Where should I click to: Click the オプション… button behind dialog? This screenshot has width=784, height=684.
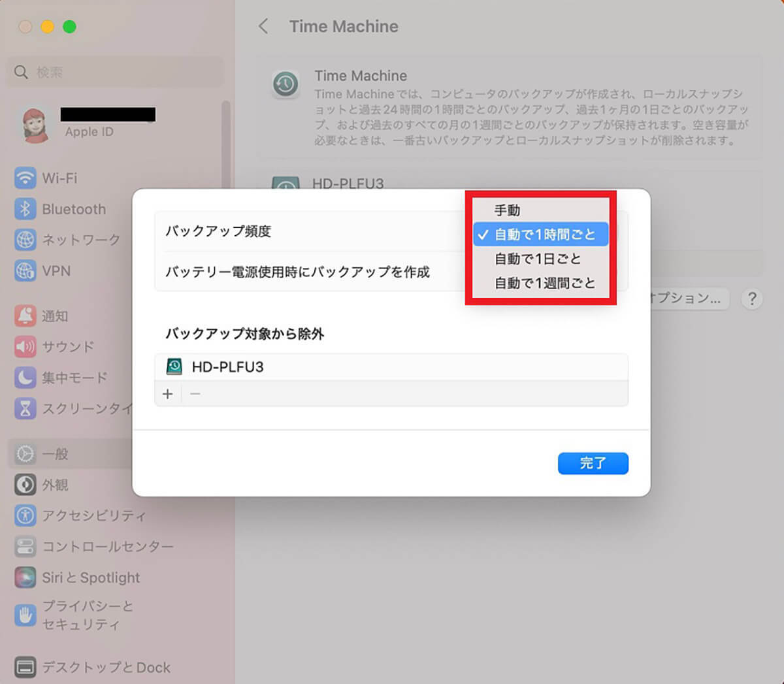tap(689, 299)
